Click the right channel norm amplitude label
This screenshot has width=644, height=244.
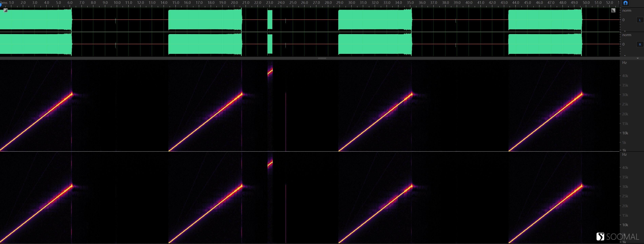point(627,35)
